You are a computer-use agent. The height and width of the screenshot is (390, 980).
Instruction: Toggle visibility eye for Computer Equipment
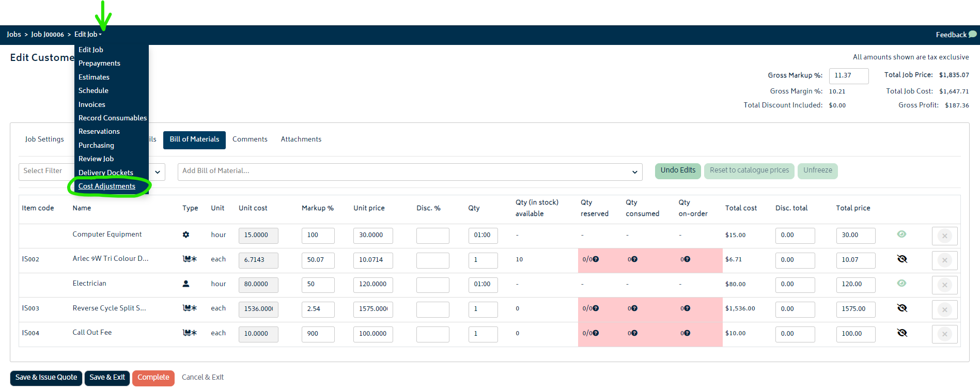click(x=901, y=234)
